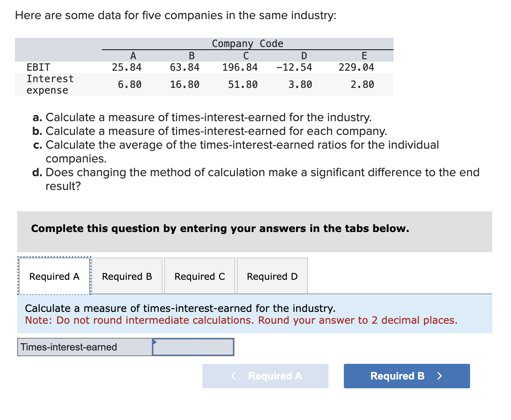The width and height of the screenshot is (511, 420).
Task: Click the Company Code table header
Action: [247, 44]
